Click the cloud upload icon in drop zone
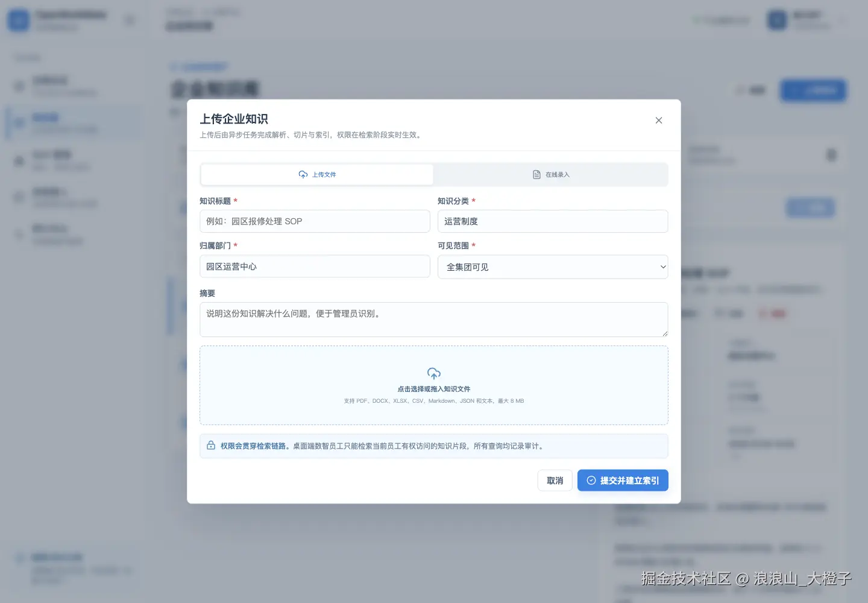The width and height of the screenshot is (868, 603). (434, 374)
